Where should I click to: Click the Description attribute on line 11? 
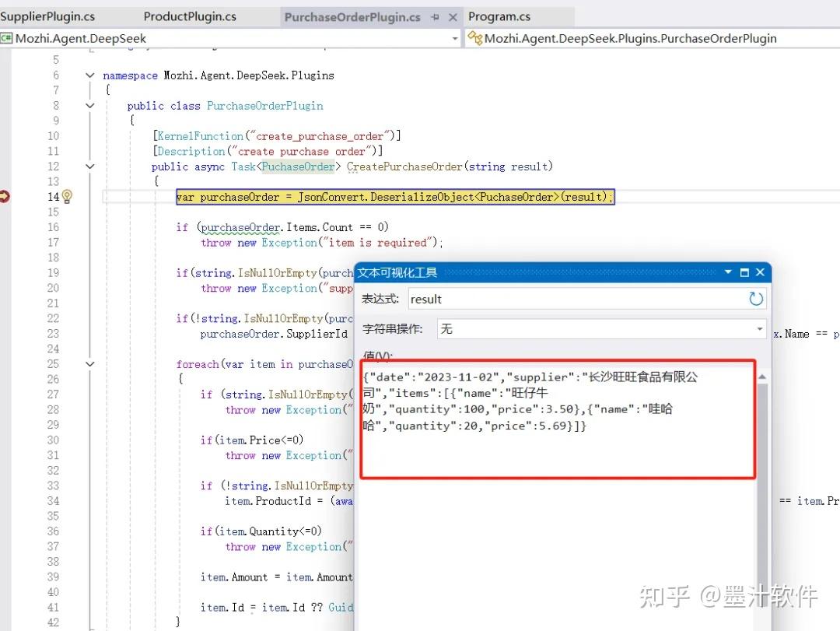191,152
